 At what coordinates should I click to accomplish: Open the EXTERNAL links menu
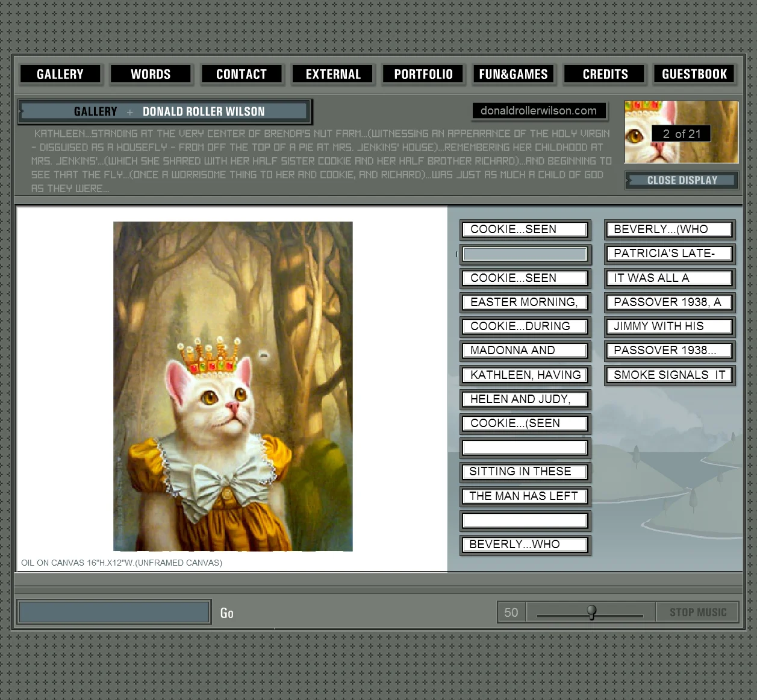333,74
